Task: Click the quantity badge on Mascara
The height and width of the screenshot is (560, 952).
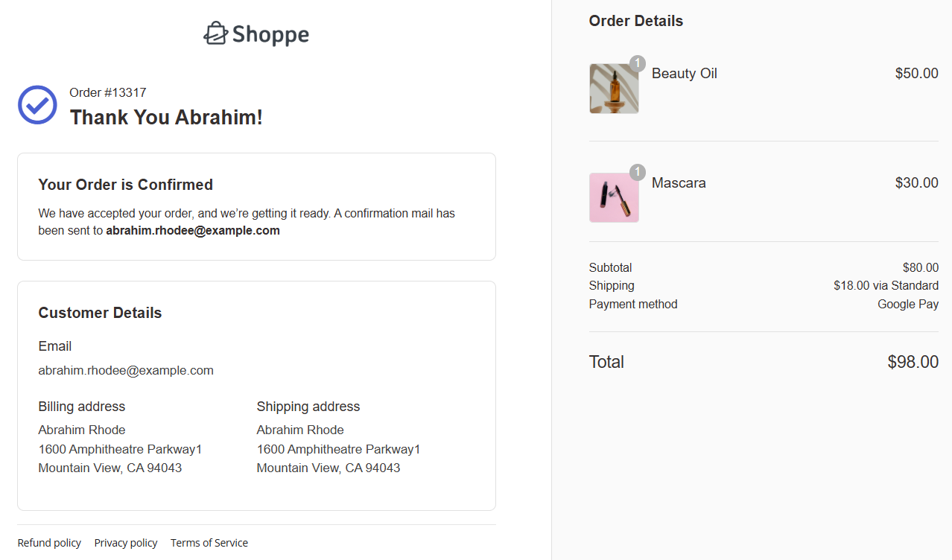Action: [637, 172]
